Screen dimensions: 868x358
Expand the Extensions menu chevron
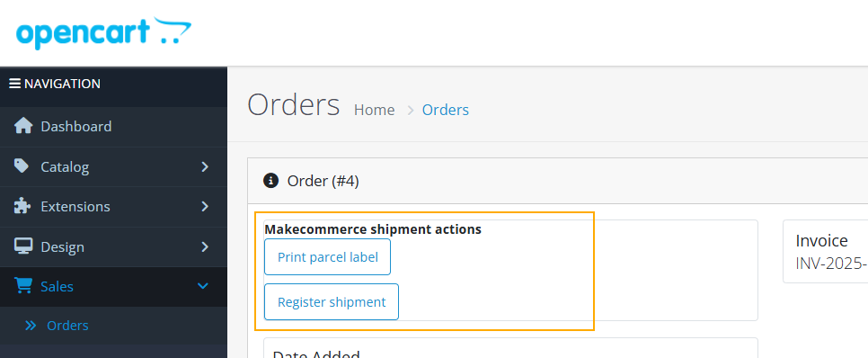click(205, 206)
